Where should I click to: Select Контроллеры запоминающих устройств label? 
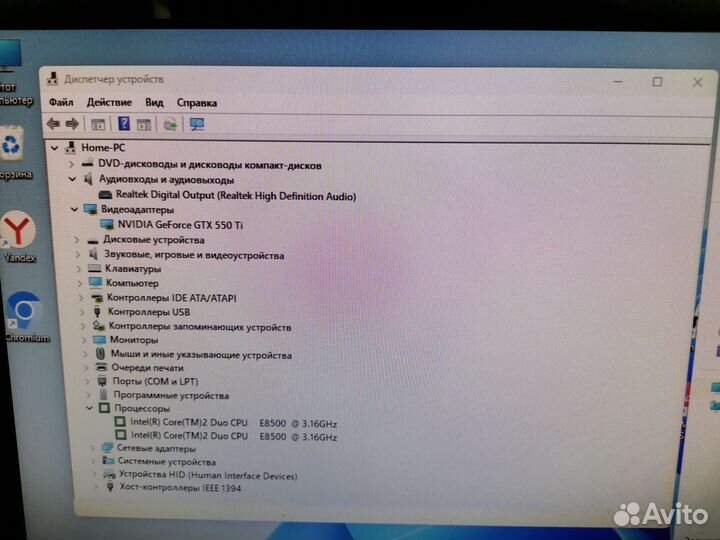(200, 327)
